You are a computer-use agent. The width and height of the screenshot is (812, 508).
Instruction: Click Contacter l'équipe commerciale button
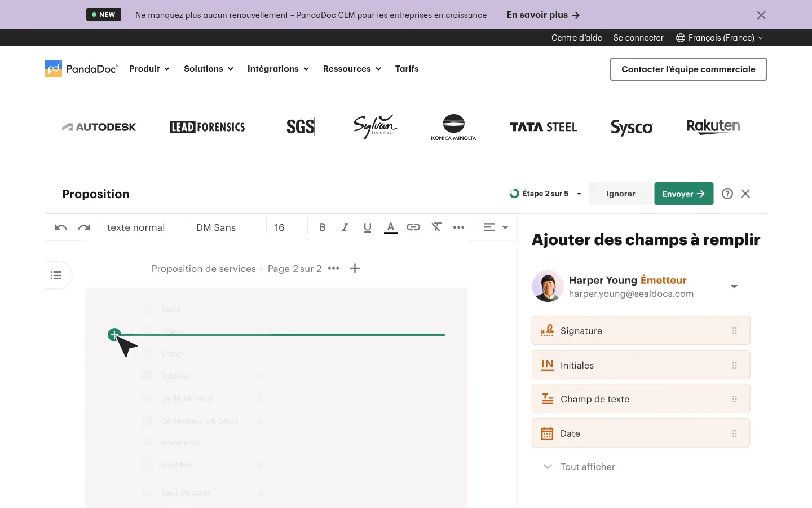[689, 69]
